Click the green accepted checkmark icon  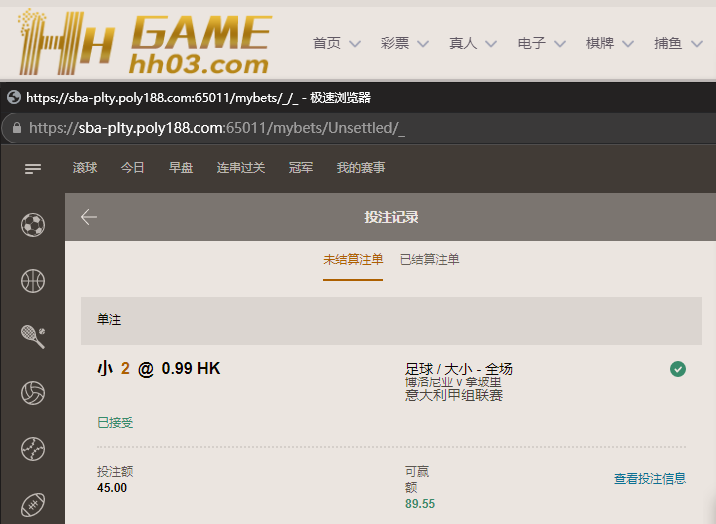click(678, 369)
